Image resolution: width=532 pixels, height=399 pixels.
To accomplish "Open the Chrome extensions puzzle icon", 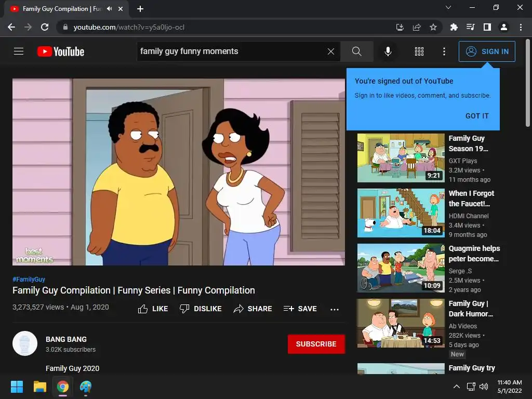I will coord(454,27).
